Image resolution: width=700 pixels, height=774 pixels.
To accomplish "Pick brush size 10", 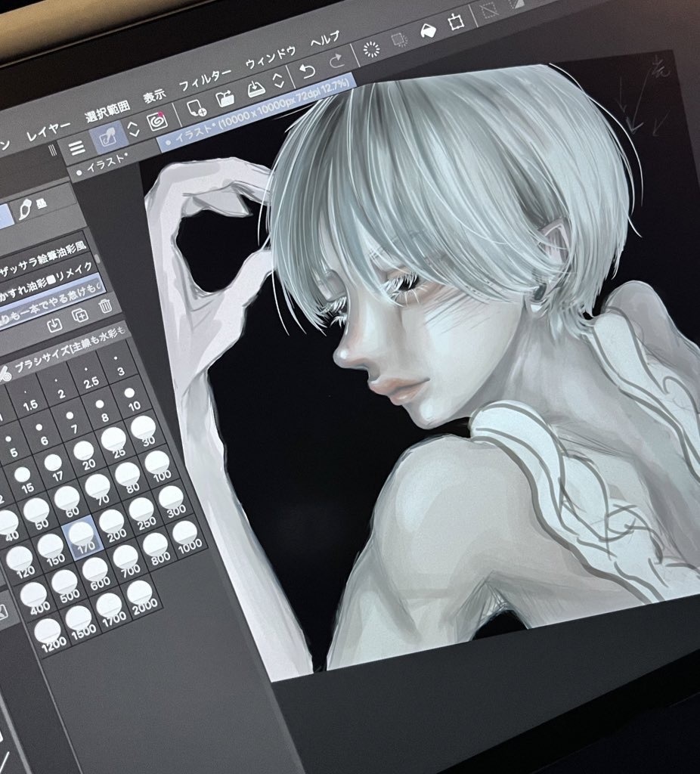I will pyautogui.click(x=132, y=399).
